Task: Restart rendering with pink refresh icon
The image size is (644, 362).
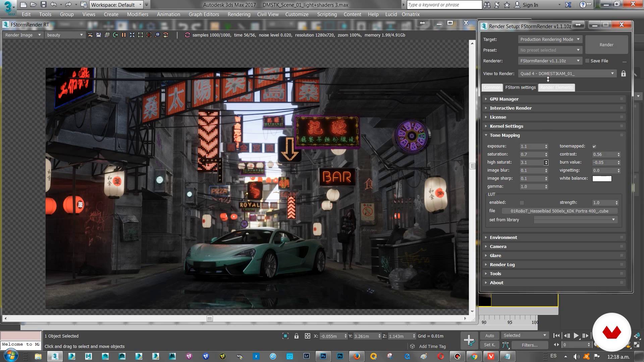Action: 187,35
